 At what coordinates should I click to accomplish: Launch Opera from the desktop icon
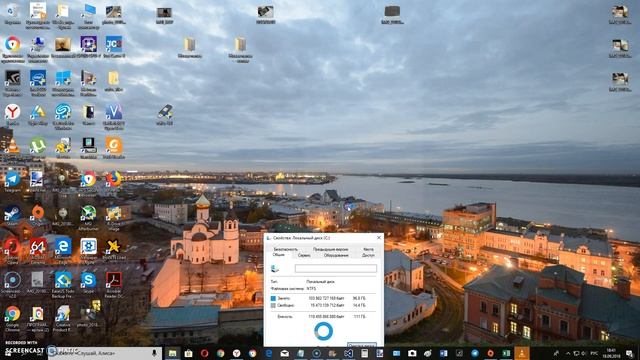click(12, 250)
